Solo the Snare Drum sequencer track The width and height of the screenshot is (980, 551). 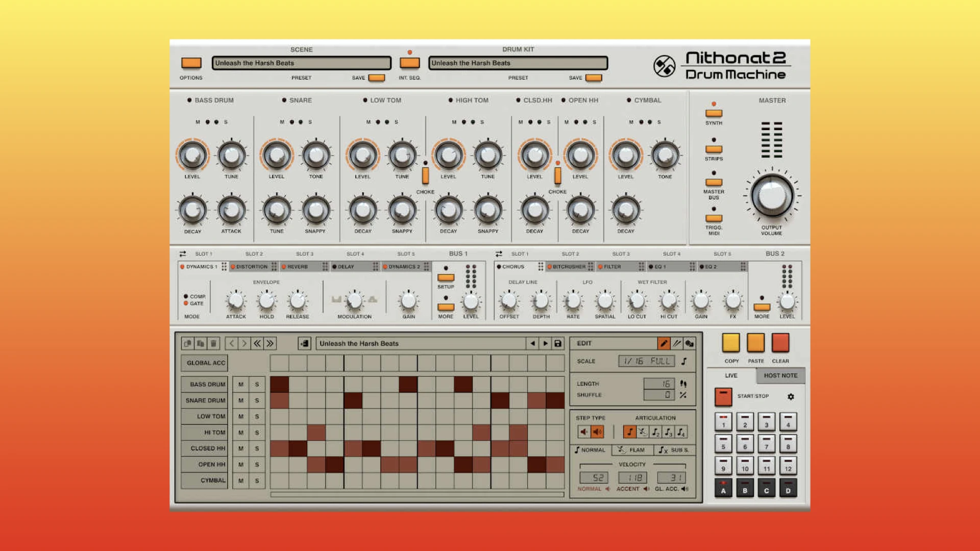coord(257,400)
